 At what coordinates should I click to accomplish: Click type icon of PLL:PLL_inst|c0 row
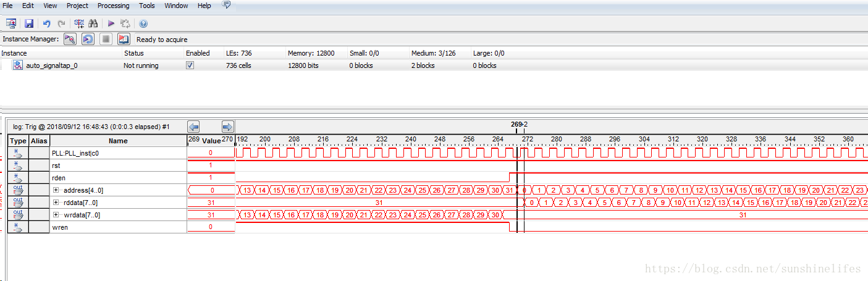[x=19, y=153]
